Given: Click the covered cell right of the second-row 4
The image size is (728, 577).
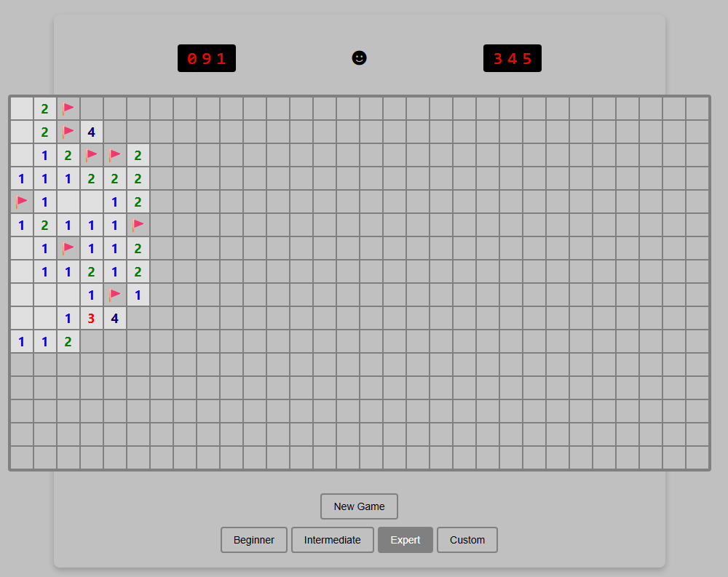Looking at the screenshot, I should (x=115, y=132).
